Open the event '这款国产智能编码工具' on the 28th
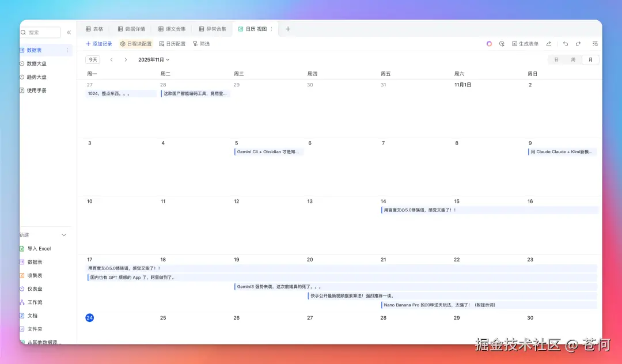The width and height of the screenshot is (622, 364). point(196,93)
